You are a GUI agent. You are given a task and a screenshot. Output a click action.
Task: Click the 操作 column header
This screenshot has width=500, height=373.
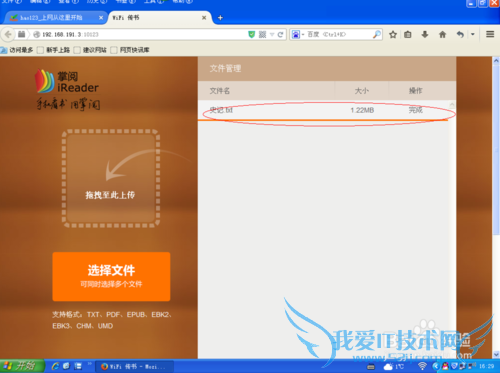tap(416, 91)
